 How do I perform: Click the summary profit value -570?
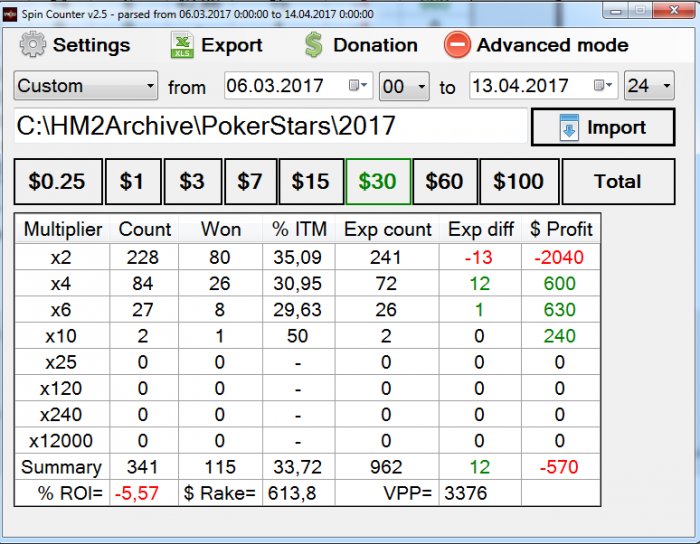559,467
